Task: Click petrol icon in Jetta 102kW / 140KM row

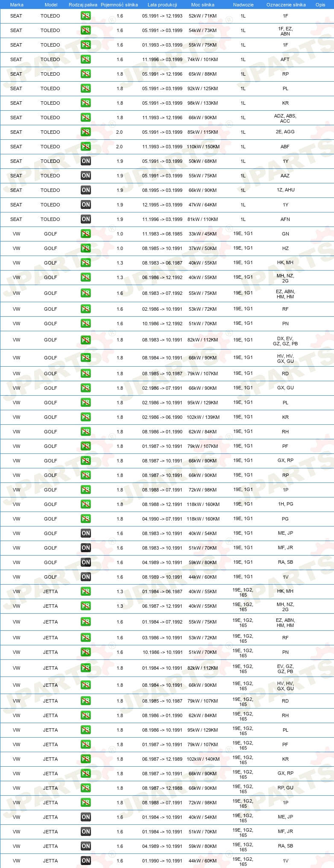Action: point(85,759)
